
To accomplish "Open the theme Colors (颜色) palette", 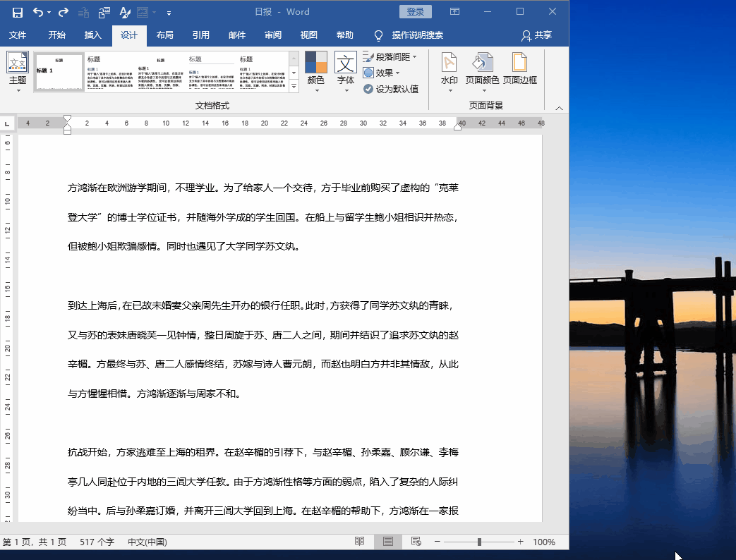I will (x=316, y=72).
